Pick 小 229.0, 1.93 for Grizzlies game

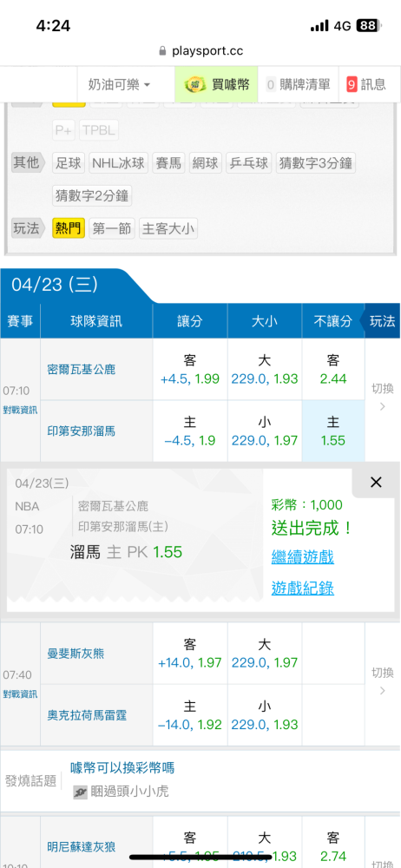[x=265, y=716]
